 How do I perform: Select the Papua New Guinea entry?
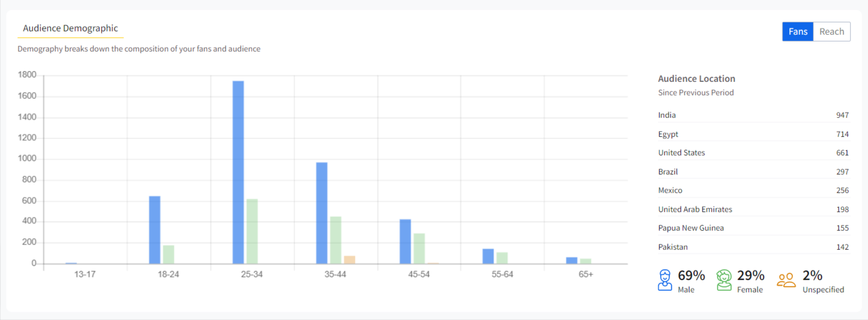pyautogui.click(x=753, y=228)
